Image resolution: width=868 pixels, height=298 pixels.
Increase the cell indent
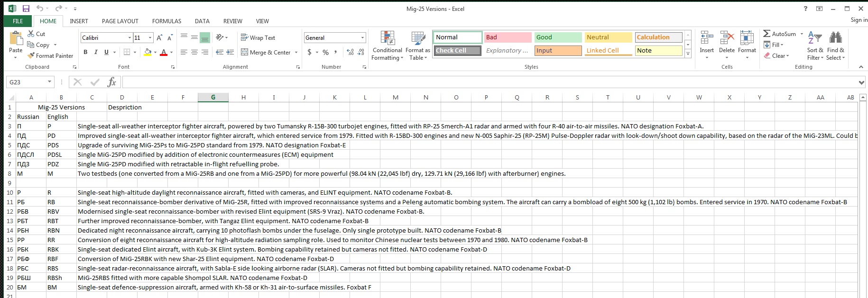click(x=230, y=52)
